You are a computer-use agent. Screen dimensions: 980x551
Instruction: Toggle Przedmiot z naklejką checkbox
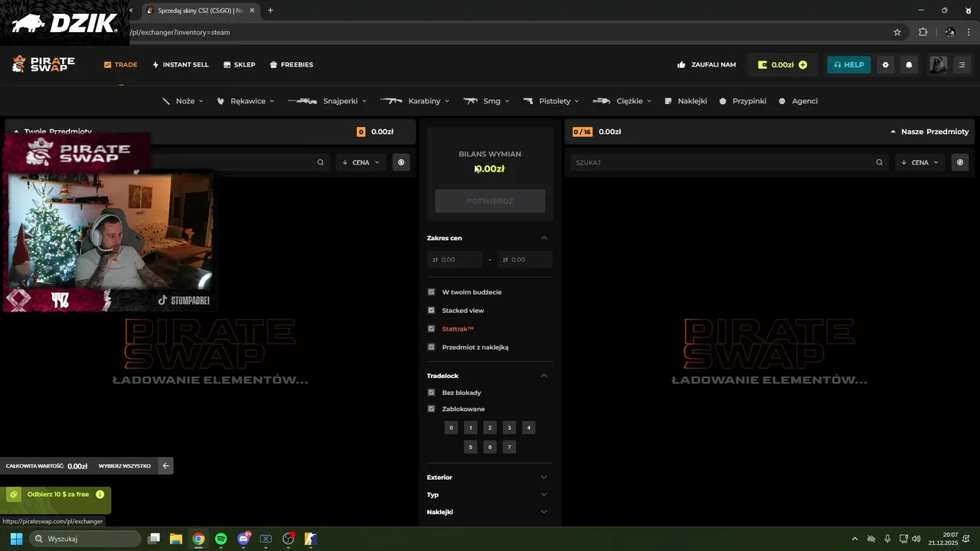(431, 347)
